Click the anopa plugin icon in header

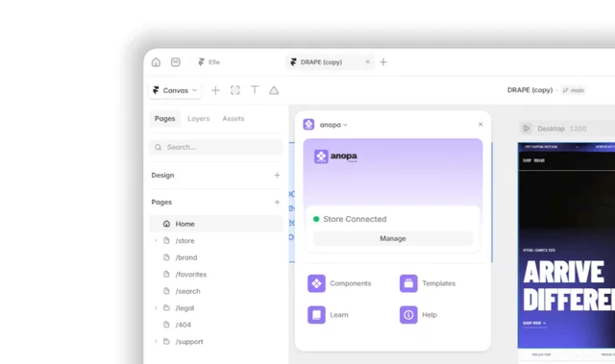308,125
